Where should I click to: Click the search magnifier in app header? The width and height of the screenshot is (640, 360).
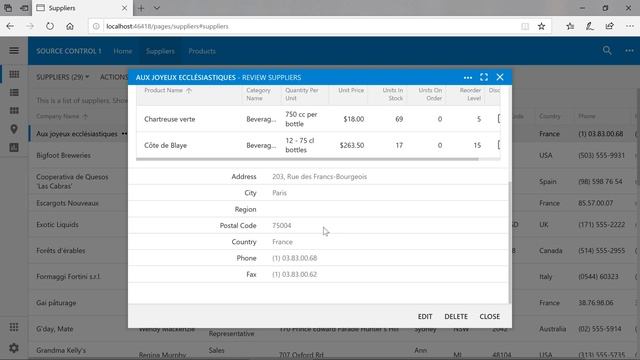[607, 51]
